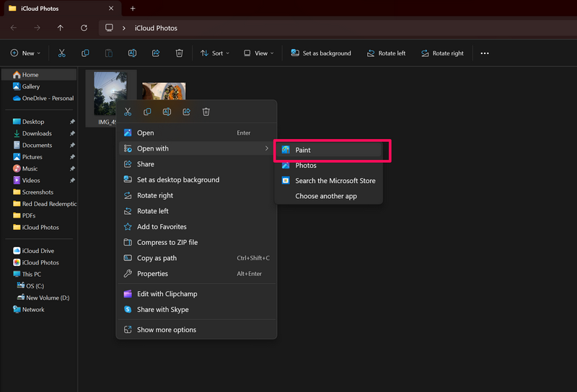Expand the Sort dropdown in the toolbar
The image size is (577, 392).
coord(214,53)
